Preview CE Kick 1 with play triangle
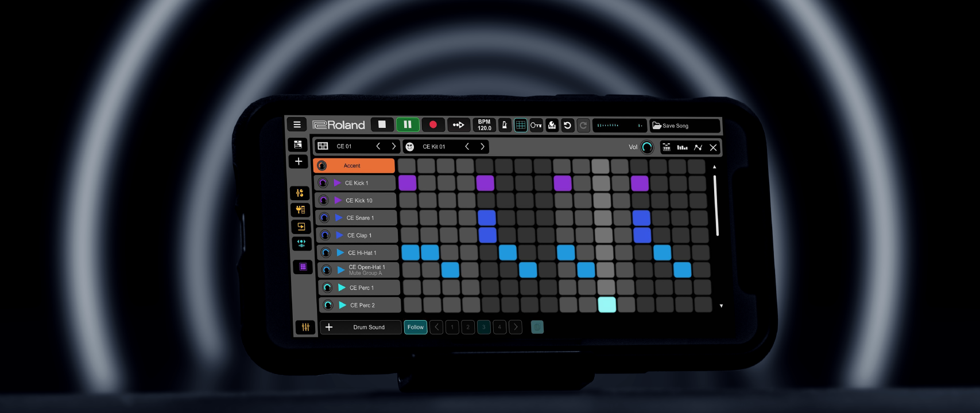This screenshot has height=413, width=980. point(338,183)
